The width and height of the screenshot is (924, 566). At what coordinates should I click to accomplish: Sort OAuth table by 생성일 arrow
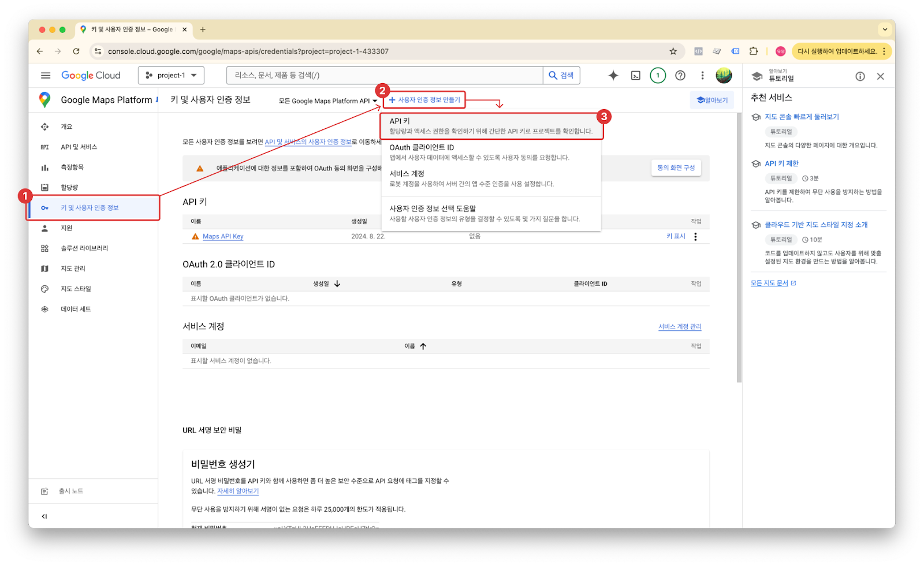[x=337, y=284]
